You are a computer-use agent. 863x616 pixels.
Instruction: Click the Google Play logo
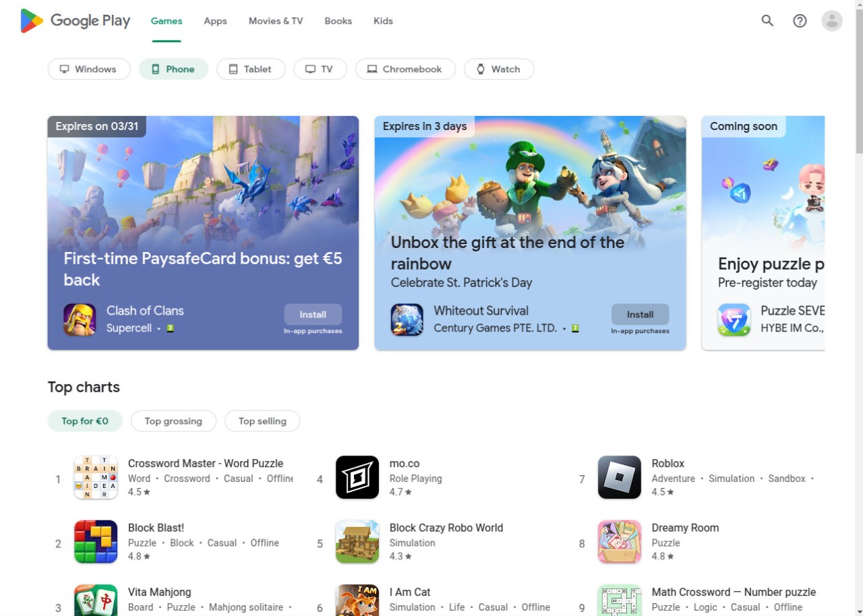point(75,21)
